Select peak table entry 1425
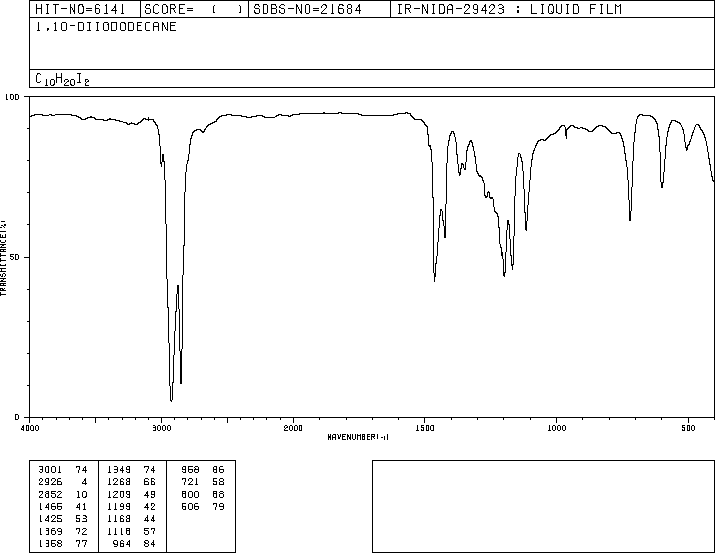 coord(50,519)
